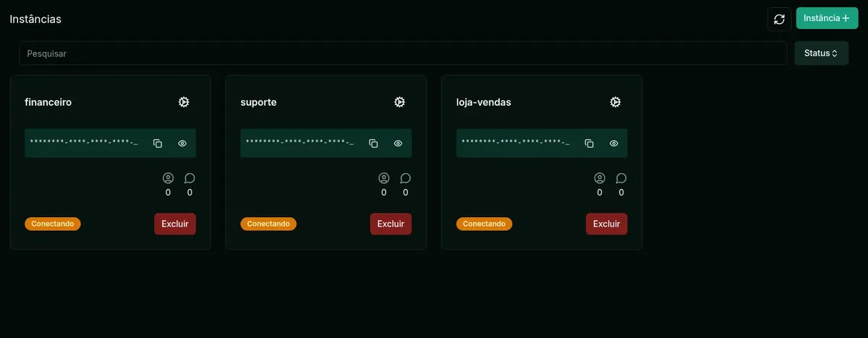Open settings gear for loja-vendas instance

(x=616, y=102)
